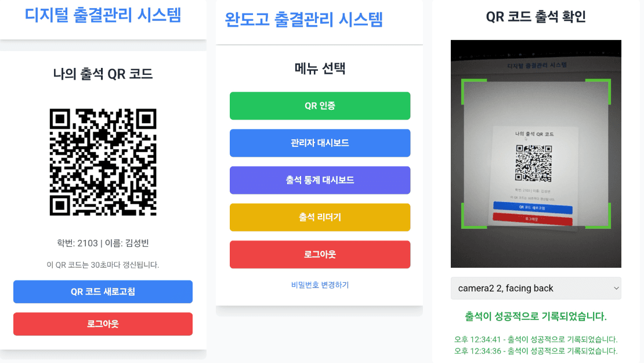Click the camera preview showing the QR code
This screenshot has height=363, width=644.
tap(535, 153)
